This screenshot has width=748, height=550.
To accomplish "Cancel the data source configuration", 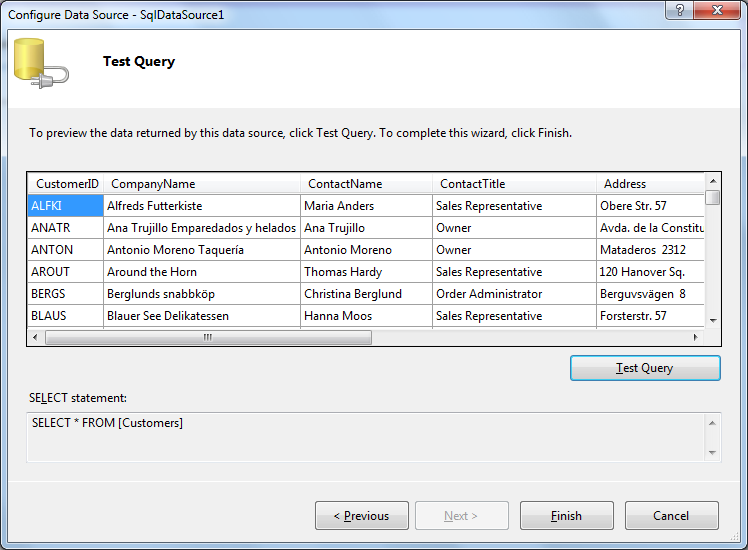I will point(671,516).
